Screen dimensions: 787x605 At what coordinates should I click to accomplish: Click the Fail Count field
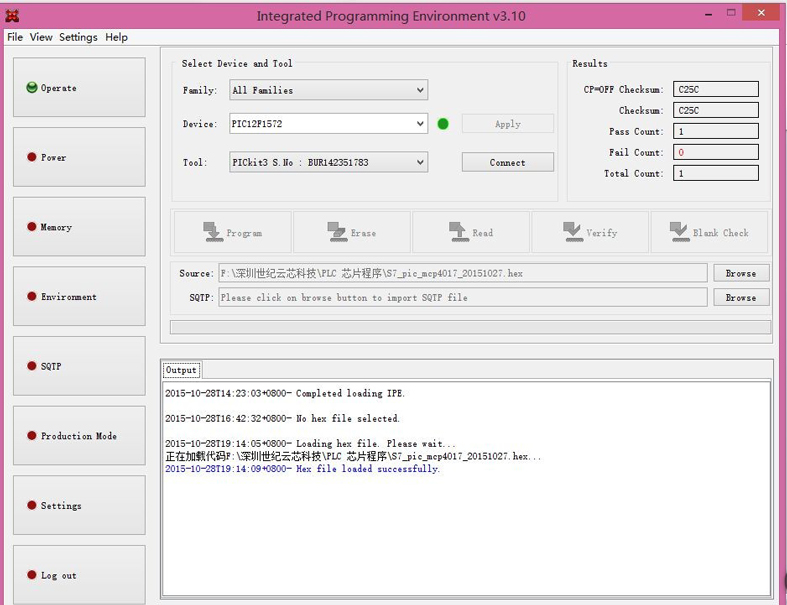click(716, 152)
